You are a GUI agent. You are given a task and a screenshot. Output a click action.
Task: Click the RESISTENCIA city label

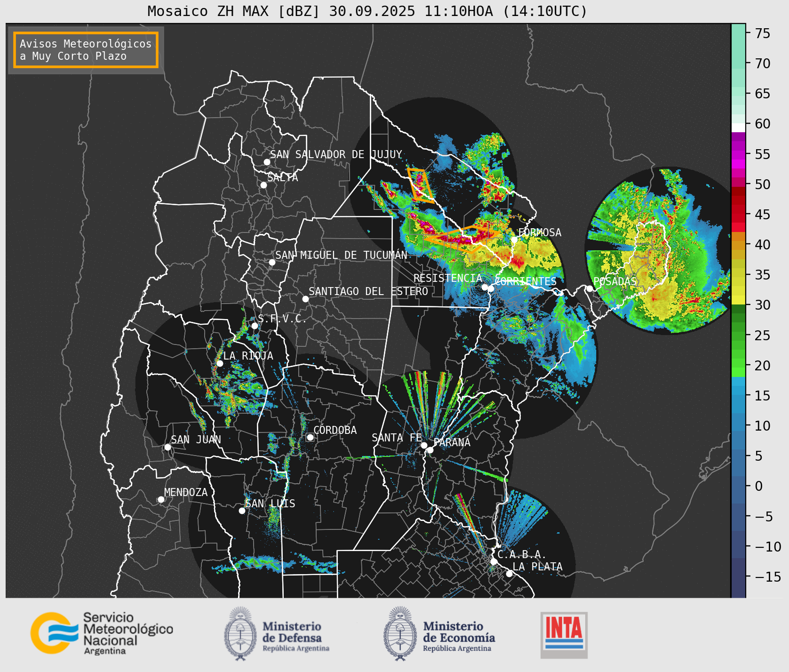point(447,278)
